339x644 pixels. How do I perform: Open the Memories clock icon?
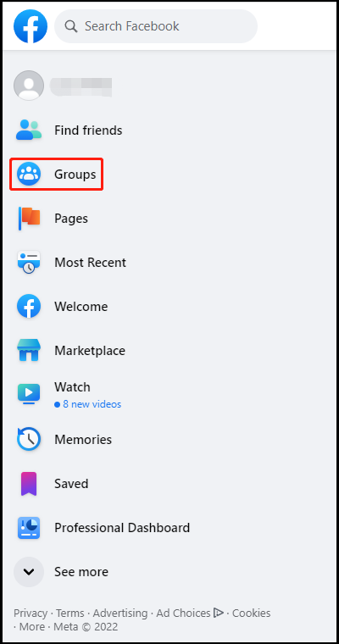tap(29, 439)
